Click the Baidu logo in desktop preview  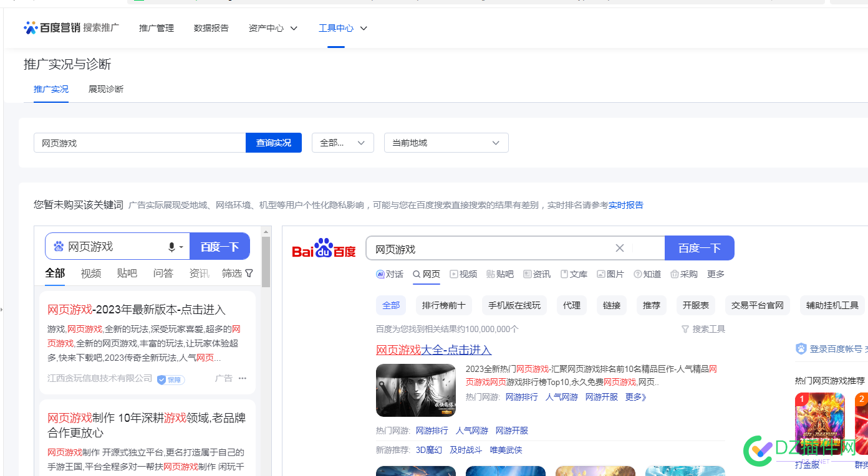coord(324,248)
